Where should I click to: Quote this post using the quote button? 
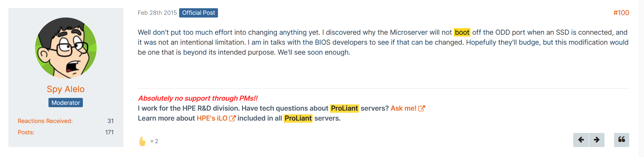[x=621, y=140]
